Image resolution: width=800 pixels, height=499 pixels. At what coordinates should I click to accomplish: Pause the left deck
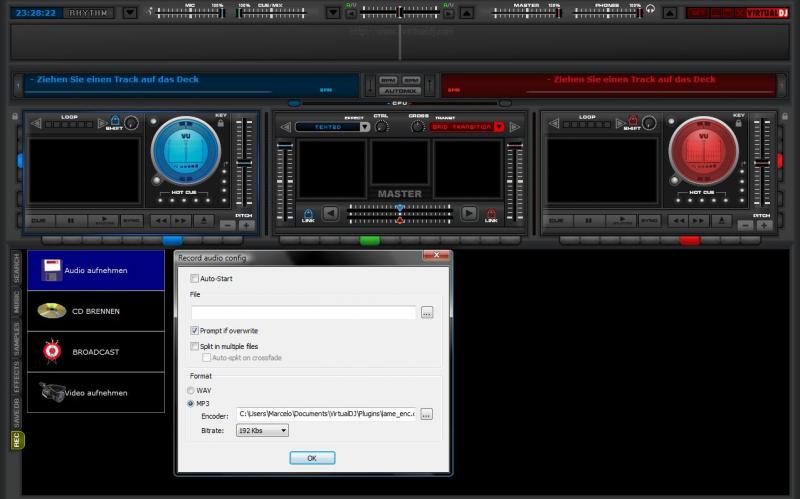[x=71, y=221]
